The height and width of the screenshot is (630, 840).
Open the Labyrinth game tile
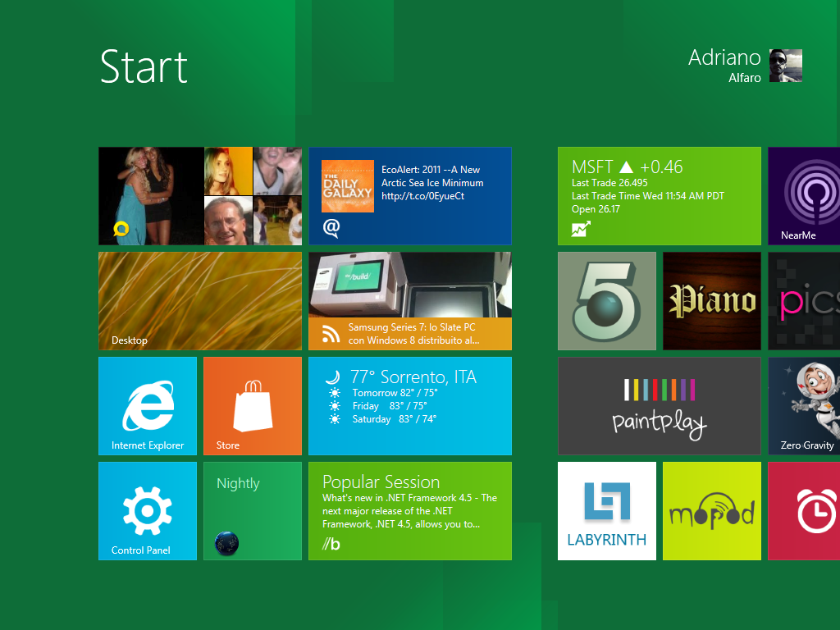coord(607,511)
